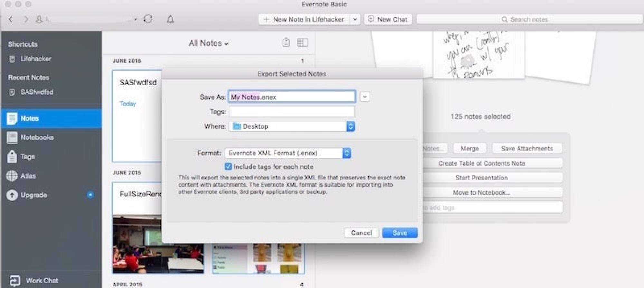
Task: Click the Work Chat icon
Action: point(15,281)
